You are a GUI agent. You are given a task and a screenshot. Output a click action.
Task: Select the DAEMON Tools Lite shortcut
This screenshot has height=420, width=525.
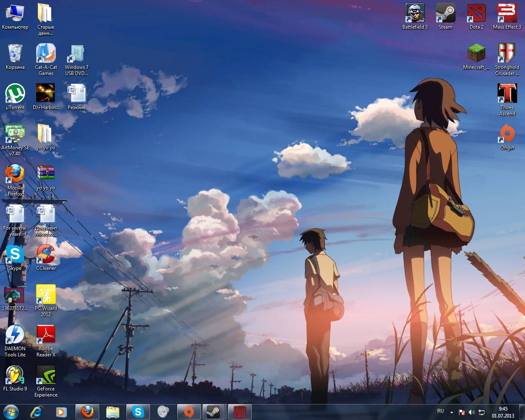point(15,341)
